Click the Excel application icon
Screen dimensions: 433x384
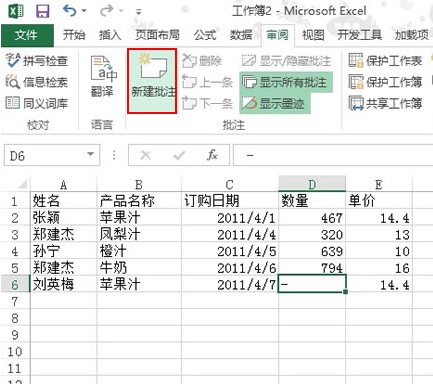click(16, 11)
